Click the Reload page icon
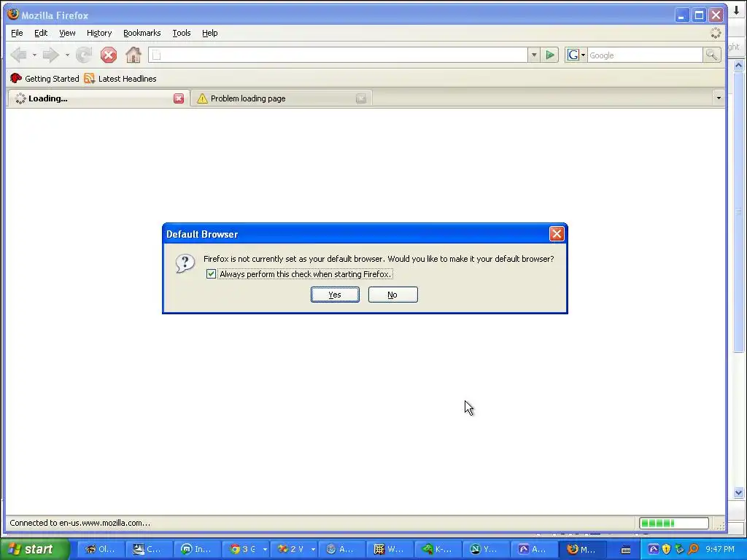747x560 pixels. click(84, 55)
